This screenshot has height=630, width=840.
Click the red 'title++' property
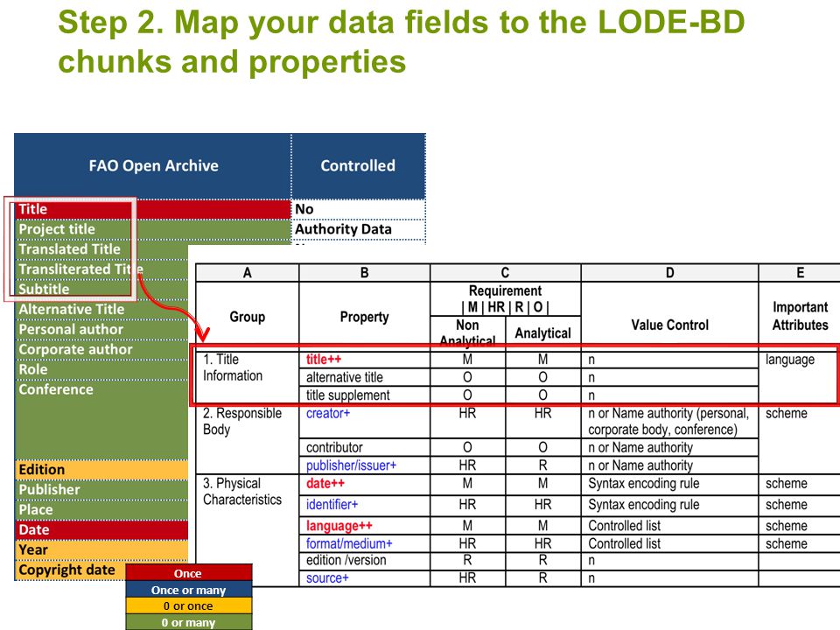(324, 360)
